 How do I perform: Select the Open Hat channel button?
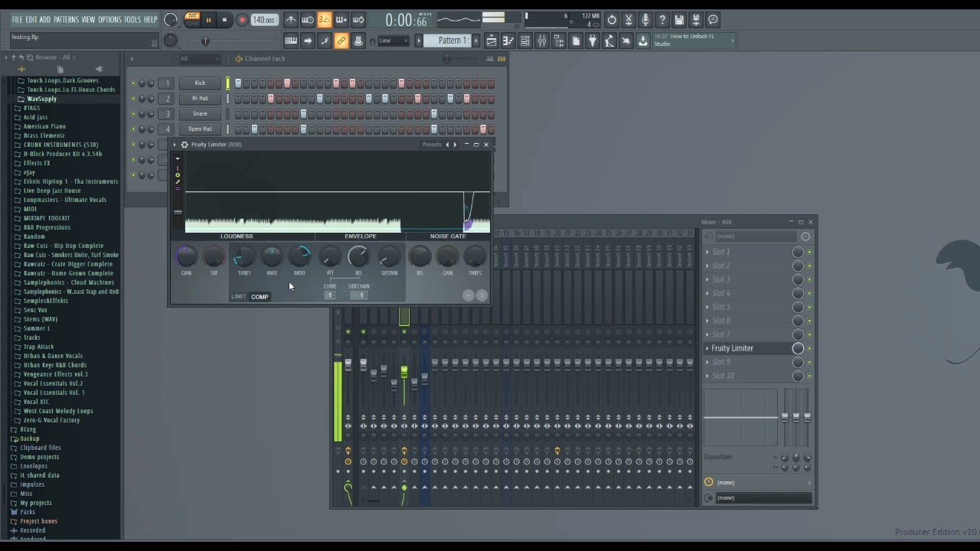click(x=200, y=129)
